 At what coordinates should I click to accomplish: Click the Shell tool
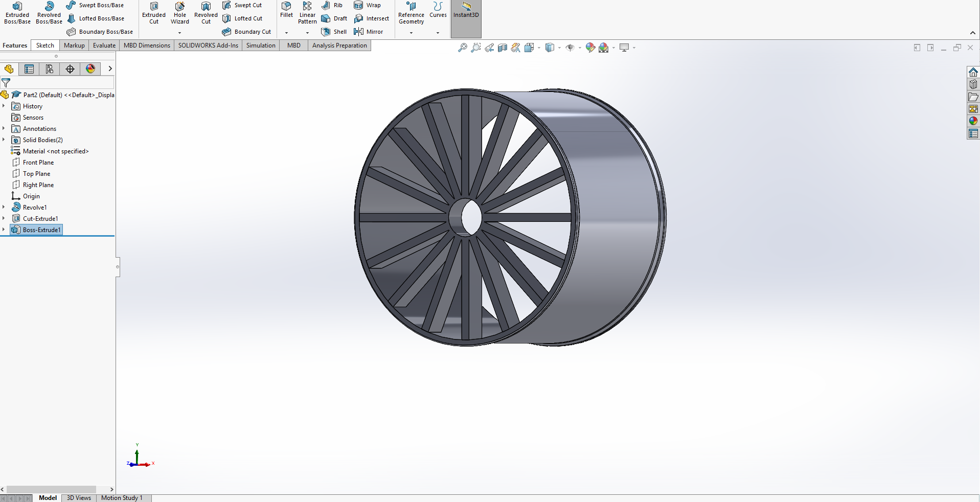[x=334, y=32]
